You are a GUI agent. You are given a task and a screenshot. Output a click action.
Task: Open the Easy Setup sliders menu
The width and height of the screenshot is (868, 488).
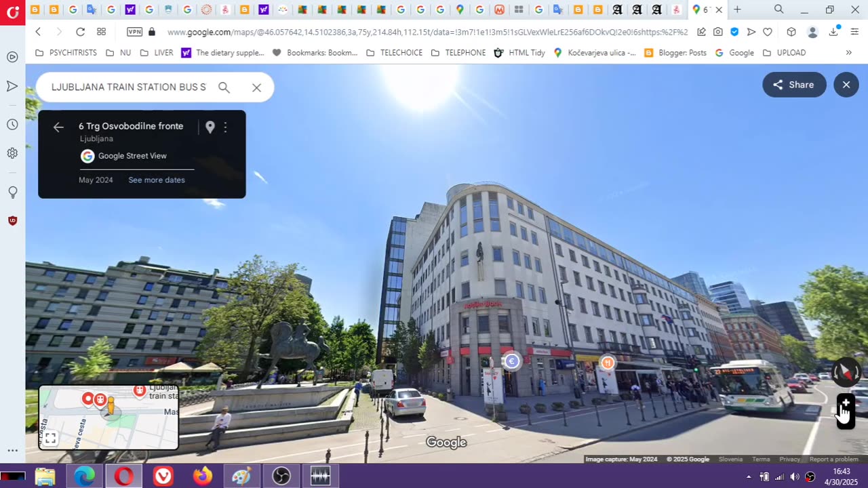click(854, 32)
